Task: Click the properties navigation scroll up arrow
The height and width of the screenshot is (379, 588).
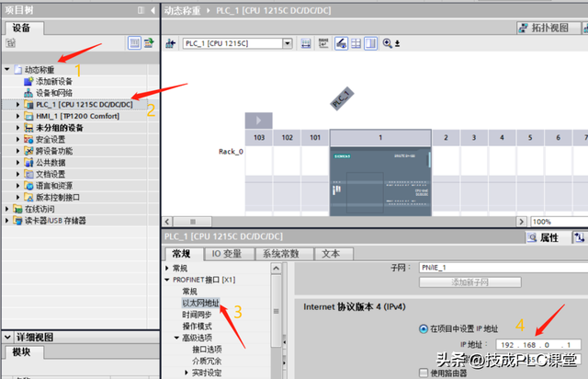Action: point(276,269)
